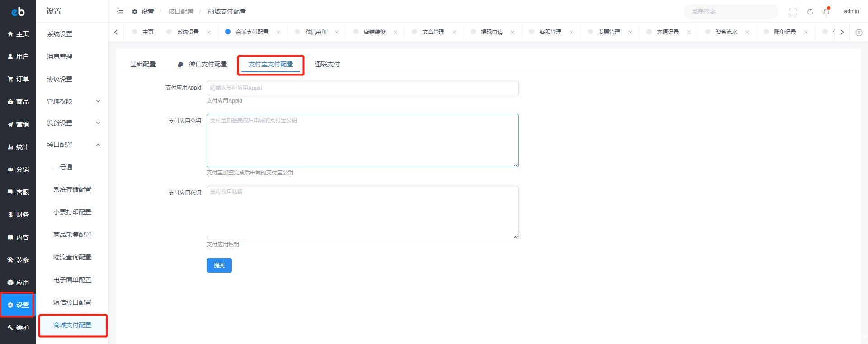Open 短信接口配置 in the settings menu

click(x=72, y=302)
